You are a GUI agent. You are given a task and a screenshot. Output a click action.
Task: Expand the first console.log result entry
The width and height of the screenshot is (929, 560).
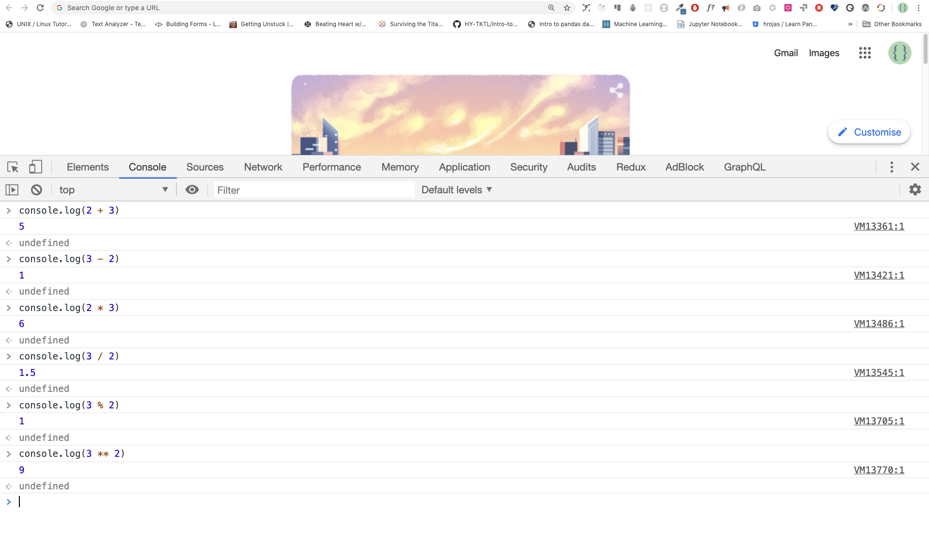8,210
